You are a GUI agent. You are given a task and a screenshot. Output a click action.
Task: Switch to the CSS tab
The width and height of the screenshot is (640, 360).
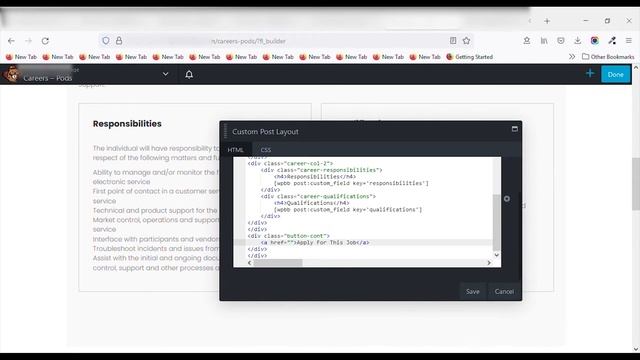[x=266, y=150]
